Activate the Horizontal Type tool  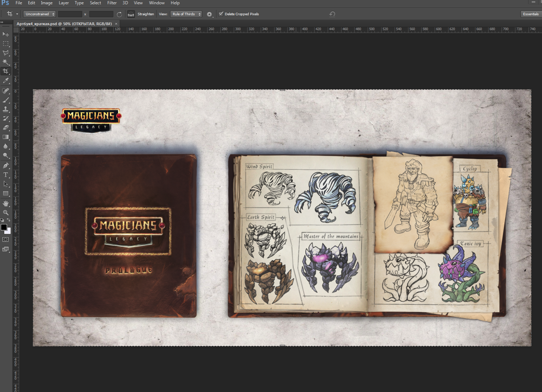(6, 175)
